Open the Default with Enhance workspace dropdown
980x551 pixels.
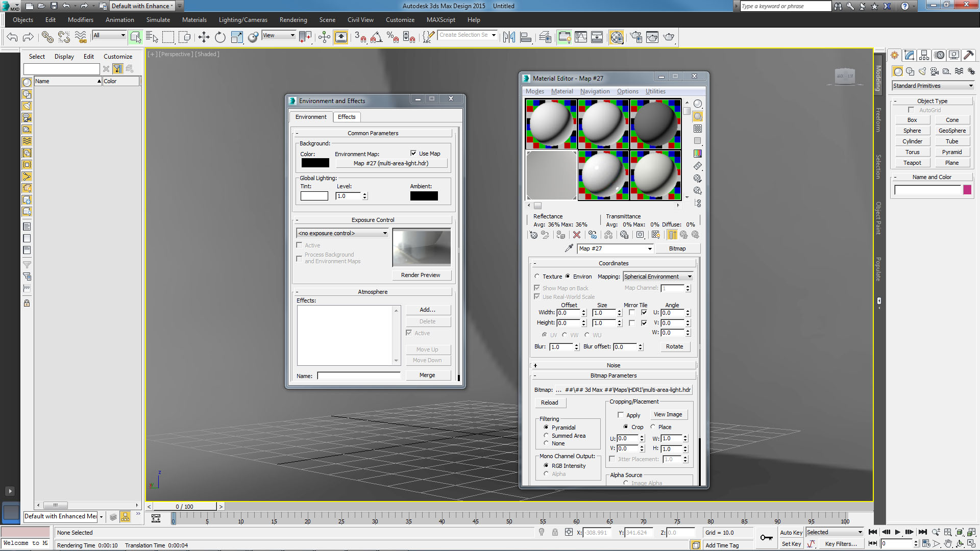click(x=142, y=6)
